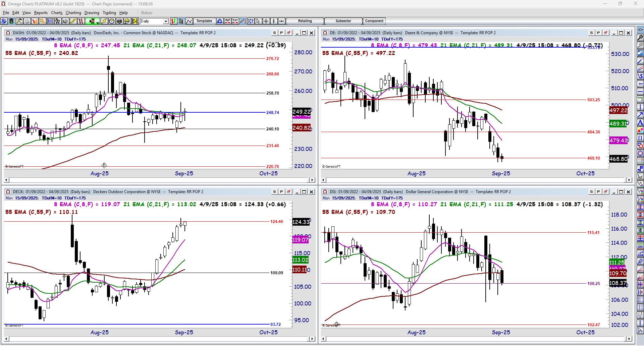Click the 248.74 line label on DASH chart

(273, 113)
